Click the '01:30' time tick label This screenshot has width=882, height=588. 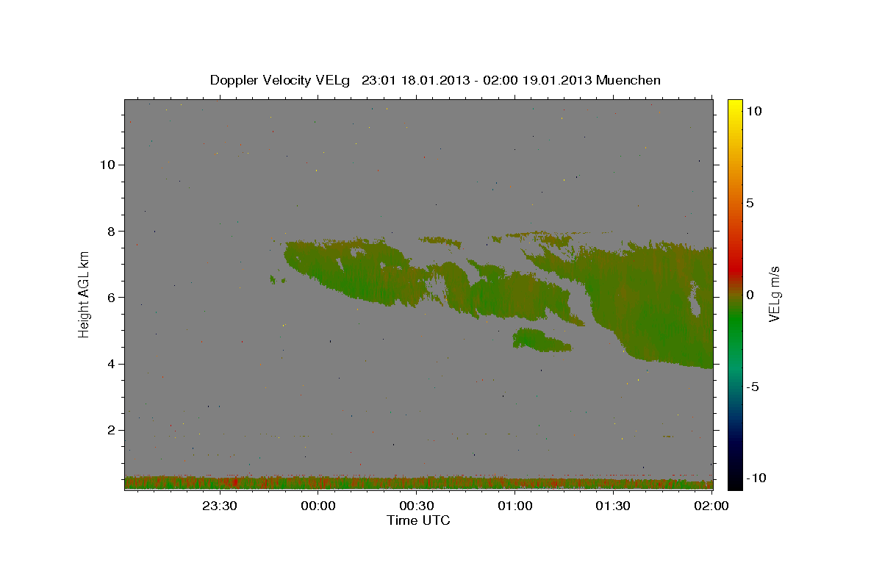613,506
